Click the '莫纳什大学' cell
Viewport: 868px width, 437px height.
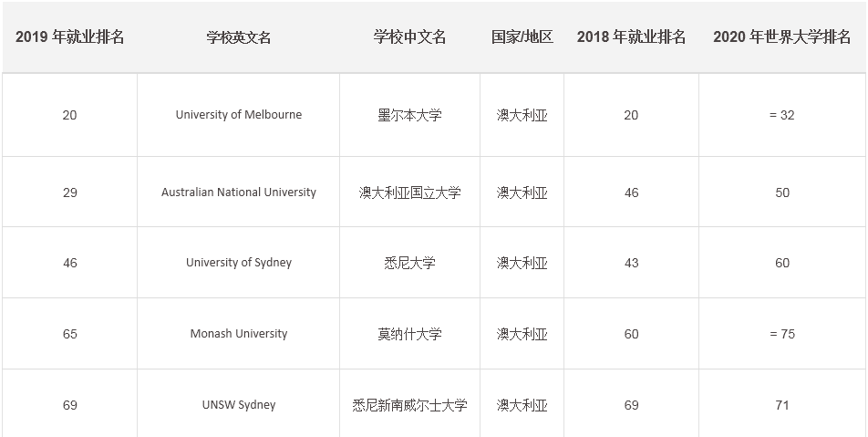(409, 334)
